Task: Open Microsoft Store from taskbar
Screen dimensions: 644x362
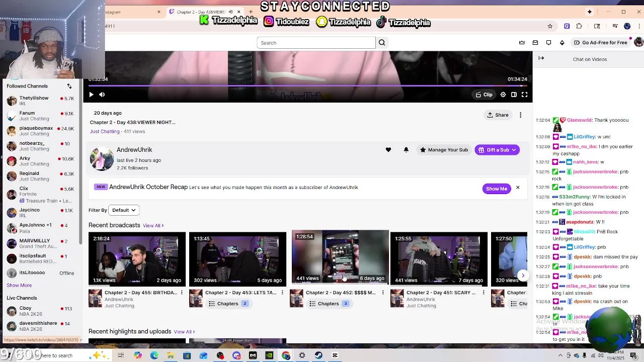Action: point(187,355)
